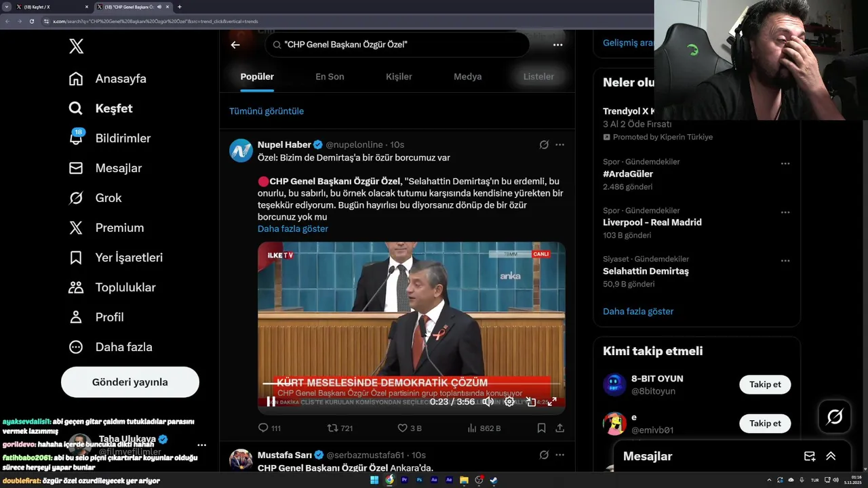This screenshot has height=488, width=868.
Task: Switch to the Keşfet / X browser tab
Action: tap(52, 7)
